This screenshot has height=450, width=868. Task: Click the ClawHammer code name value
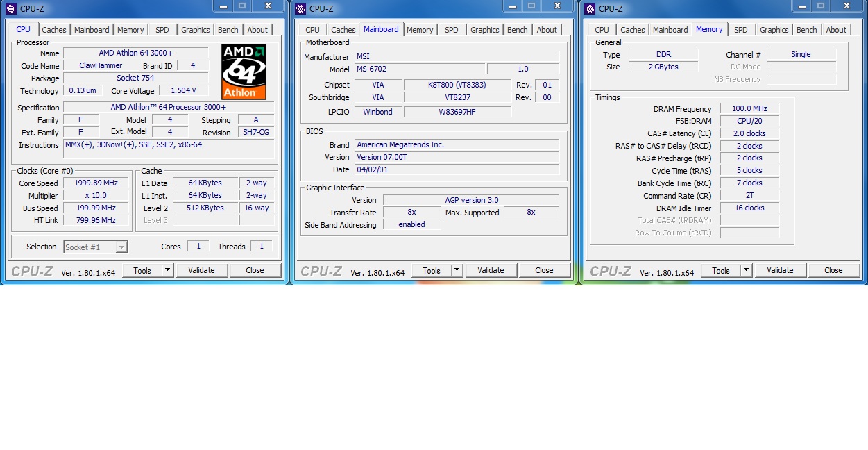pyautogui.click(x=101, y=65)
